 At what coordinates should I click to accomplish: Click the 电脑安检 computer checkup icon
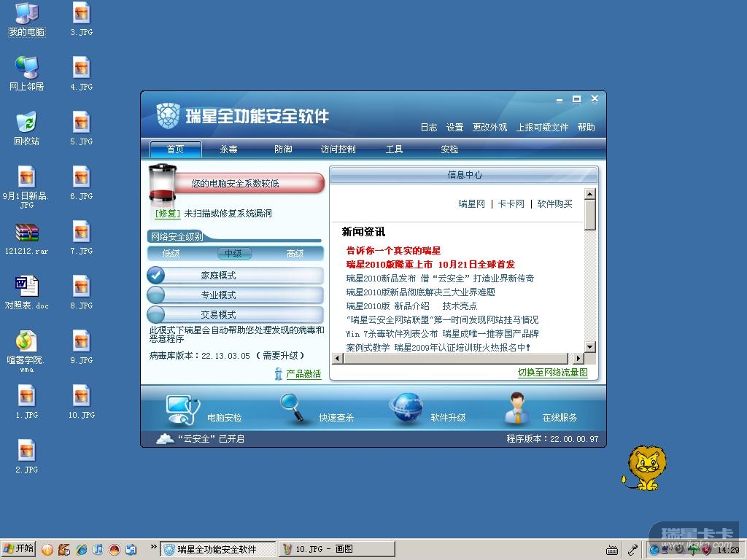click(x=182, y=410)
